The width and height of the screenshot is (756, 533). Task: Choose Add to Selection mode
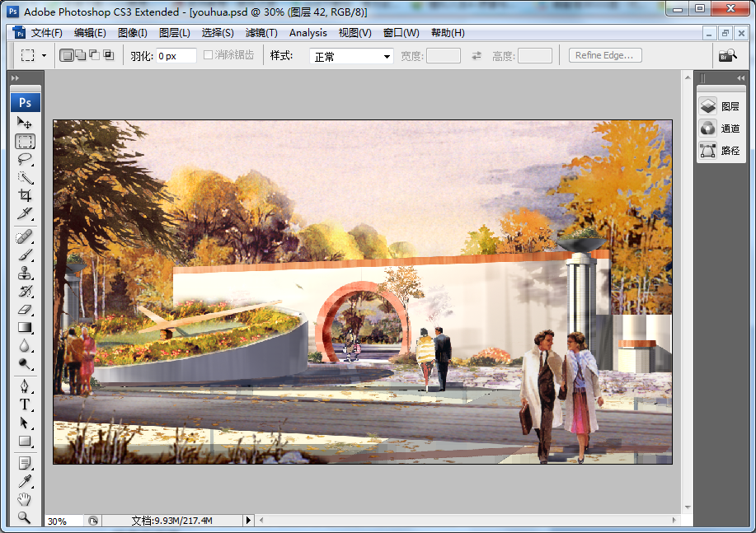[81, 55]
